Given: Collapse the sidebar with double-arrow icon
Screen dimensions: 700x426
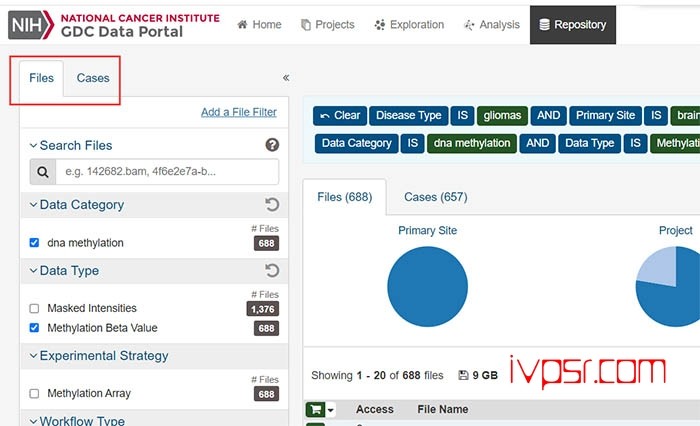Looking at the screenshot, I should tap(286, 78).
